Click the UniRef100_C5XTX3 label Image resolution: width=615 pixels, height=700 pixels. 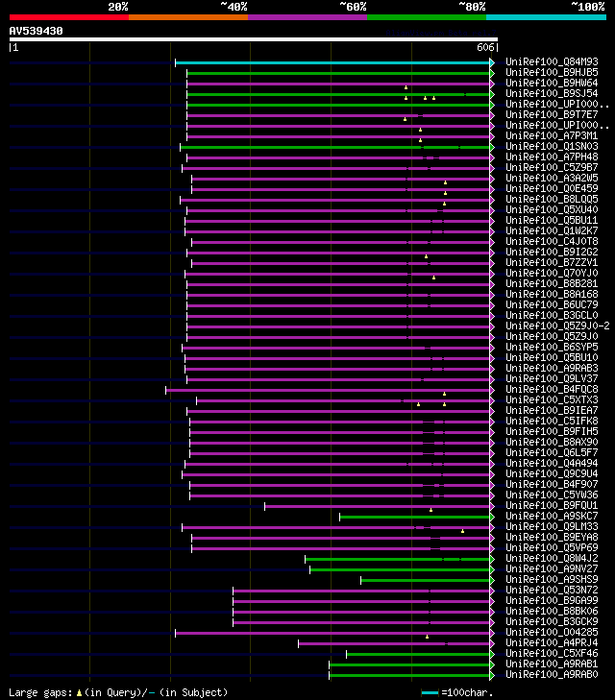[x=552, y=400]
